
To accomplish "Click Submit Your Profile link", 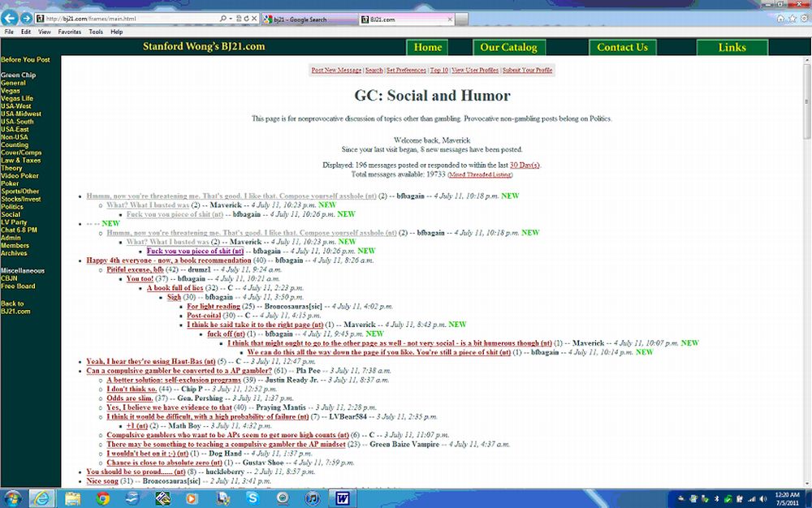I will pyautogui.click(x=527, y=70).
